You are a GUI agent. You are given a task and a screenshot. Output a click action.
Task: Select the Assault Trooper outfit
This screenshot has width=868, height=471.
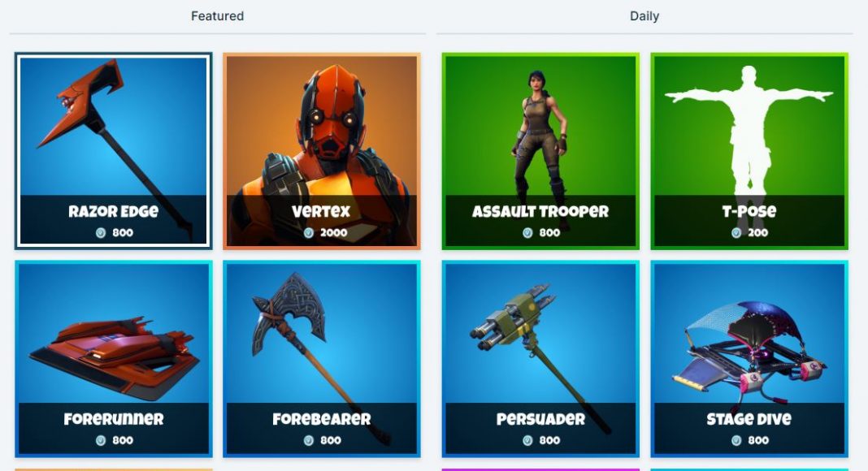click(x=540, y=151)
